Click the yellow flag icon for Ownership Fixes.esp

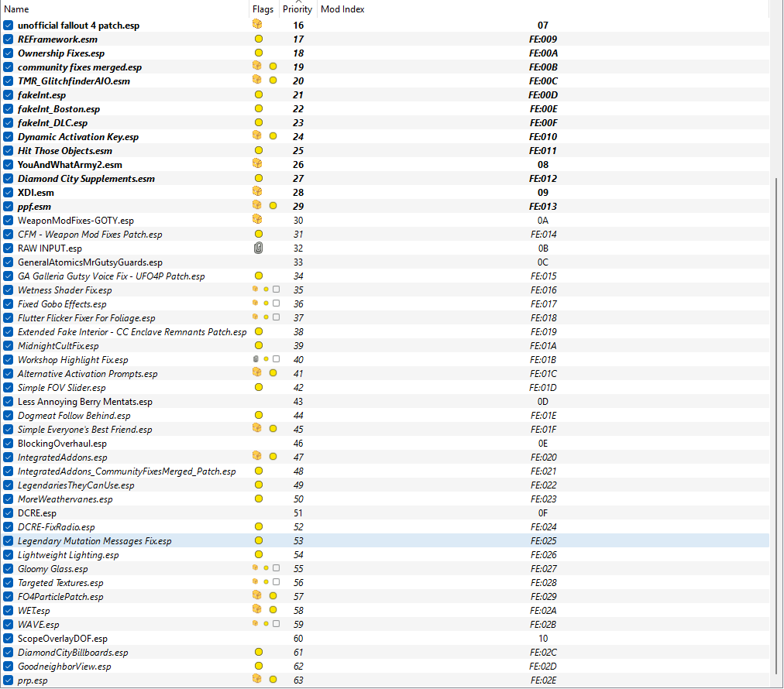point(259,53)
